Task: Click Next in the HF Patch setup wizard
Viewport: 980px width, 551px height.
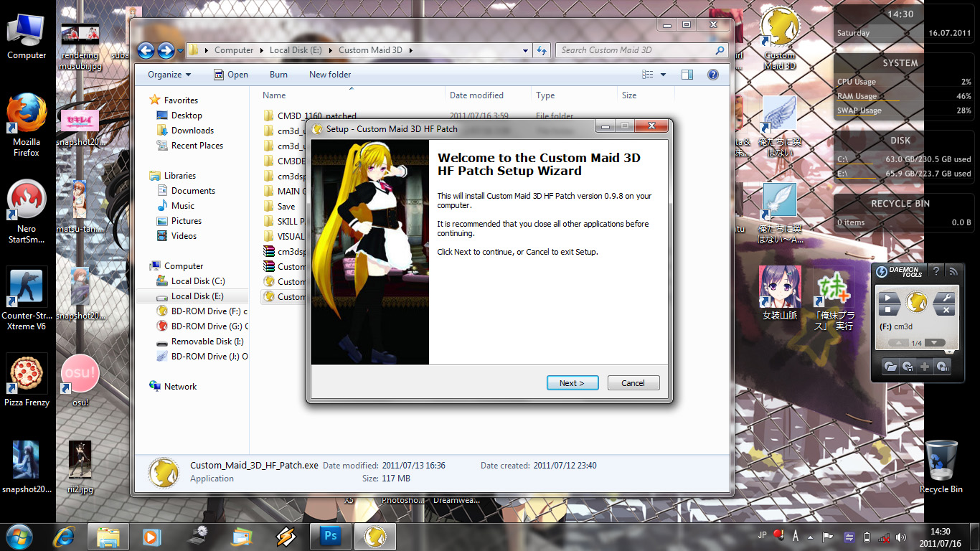Action: click(x=572, y=383)
